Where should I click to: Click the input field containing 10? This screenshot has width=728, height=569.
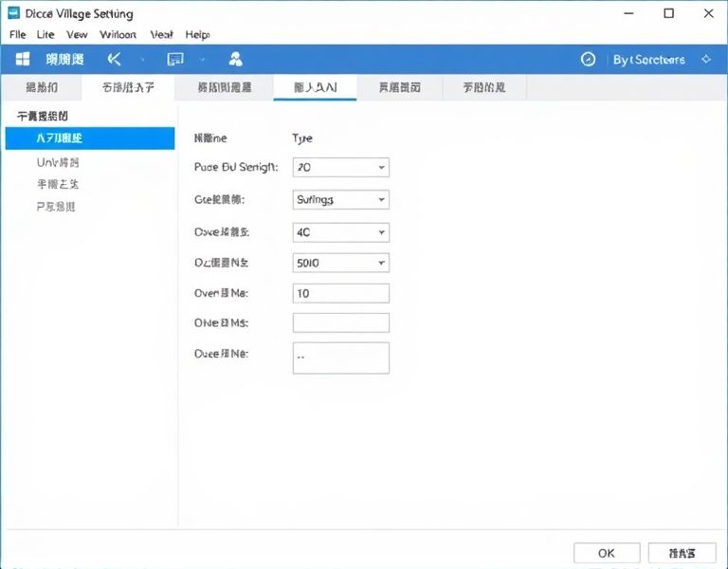pos(341,294)
